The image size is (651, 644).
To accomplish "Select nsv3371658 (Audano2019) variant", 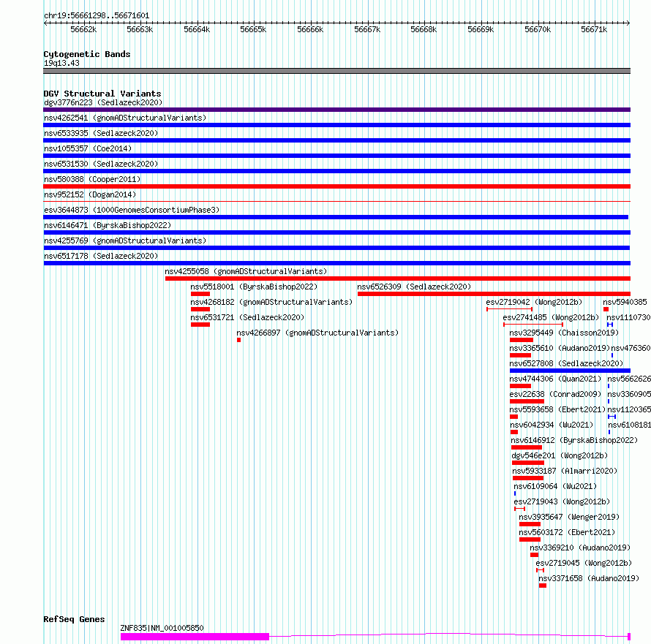I will [589, 578].
